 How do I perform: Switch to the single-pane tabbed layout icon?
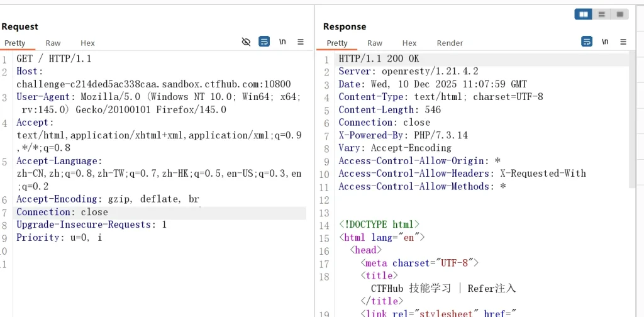tap(619, 14)
